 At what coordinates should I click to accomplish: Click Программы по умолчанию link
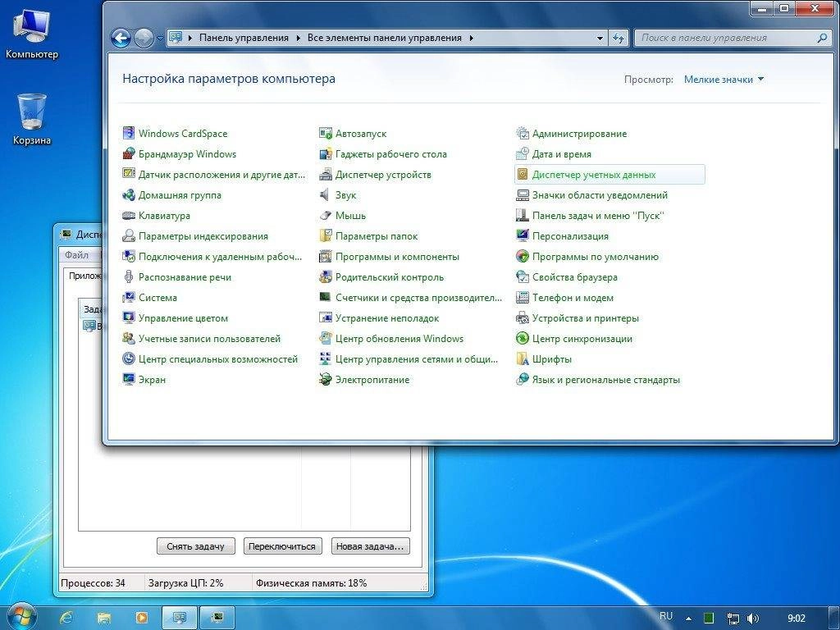596,257
